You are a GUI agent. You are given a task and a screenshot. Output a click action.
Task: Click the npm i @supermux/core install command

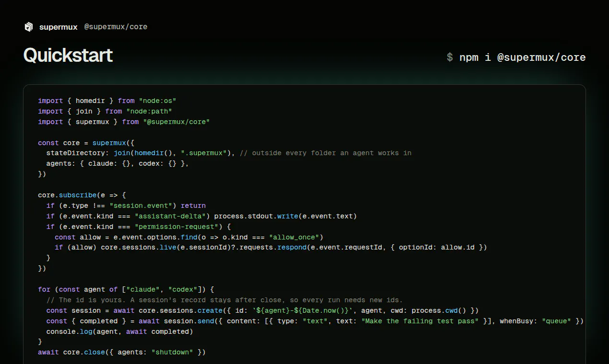click(x=516, y=57)
